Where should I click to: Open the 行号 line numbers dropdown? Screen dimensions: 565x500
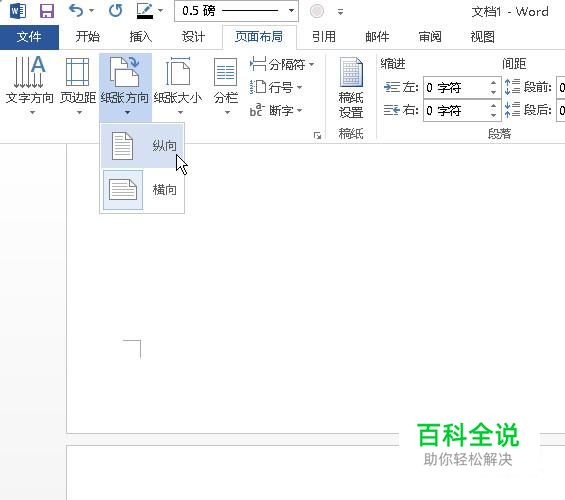pos(277,88)
